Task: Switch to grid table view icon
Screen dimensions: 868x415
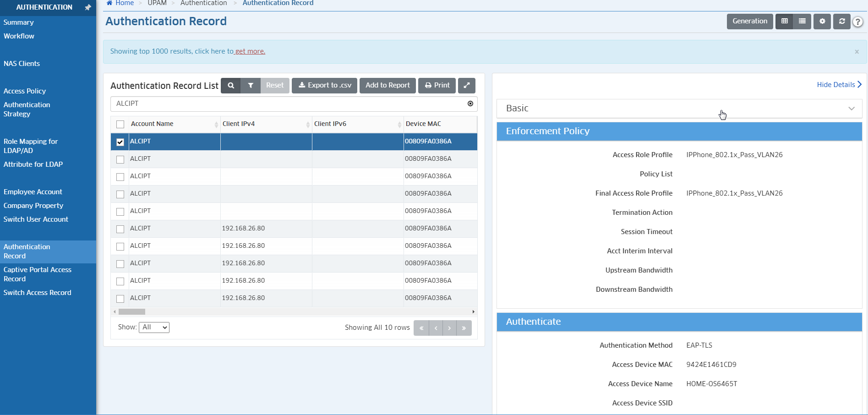Action: click(784, 22)
